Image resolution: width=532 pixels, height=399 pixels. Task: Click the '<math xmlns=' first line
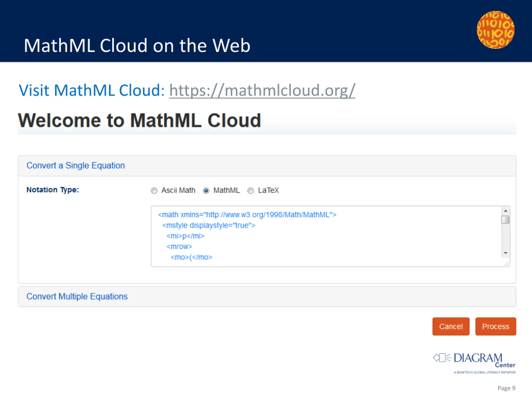(x=247, y=215)
